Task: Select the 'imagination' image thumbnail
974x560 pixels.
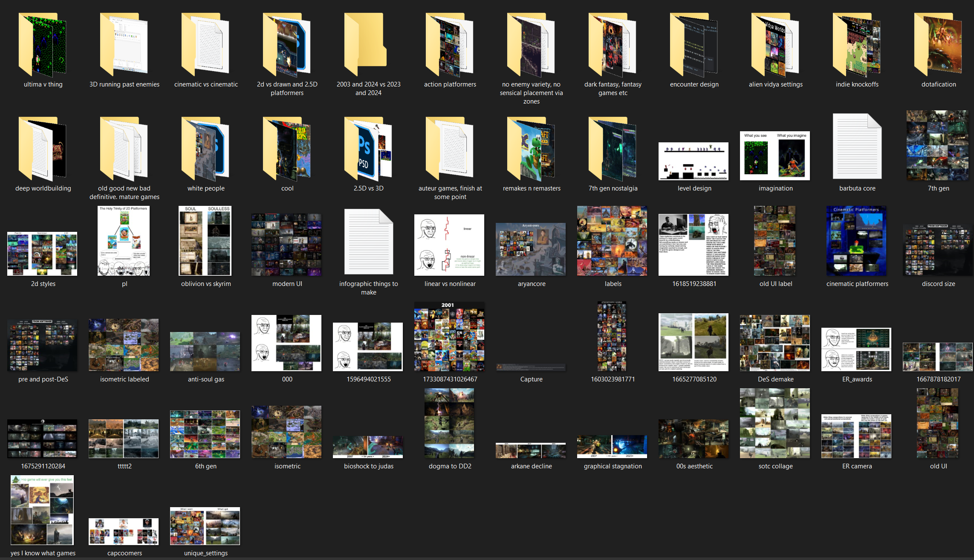Action: tap(775, 156)
